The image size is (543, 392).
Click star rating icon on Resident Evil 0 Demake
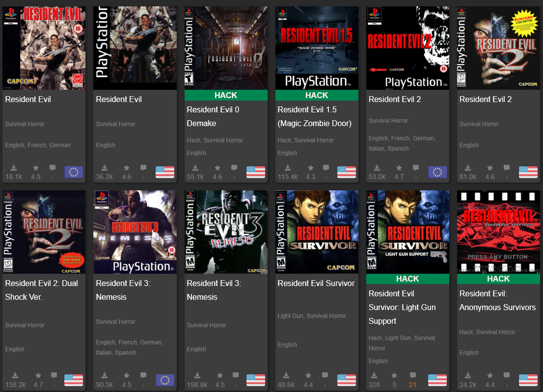pos(217,168)
